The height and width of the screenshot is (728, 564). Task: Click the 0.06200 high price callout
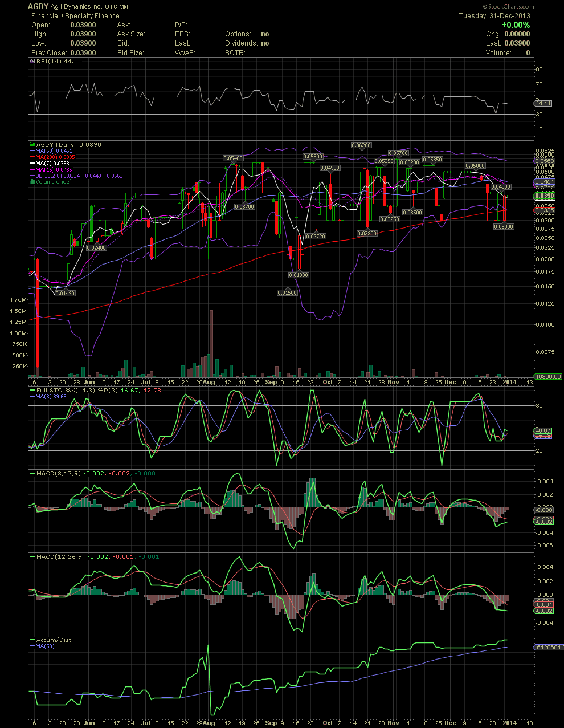click(x=361, y=145)
